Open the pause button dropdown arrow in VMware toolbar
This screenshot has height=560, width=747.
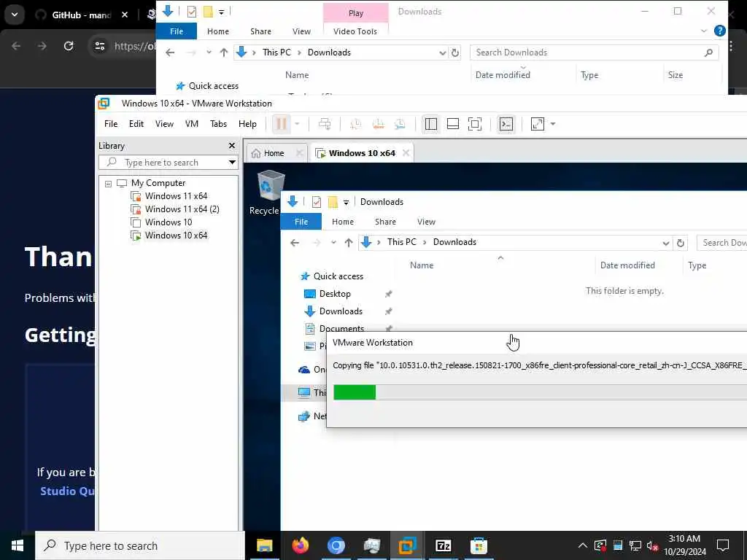coord(298,124)
